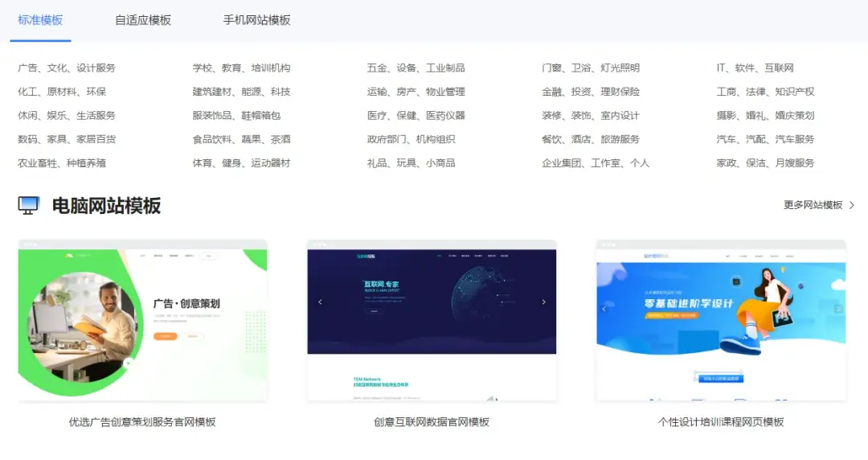
Task: Choose category 门窗、卫浴、灯光照明
Action: click(591, 68)
